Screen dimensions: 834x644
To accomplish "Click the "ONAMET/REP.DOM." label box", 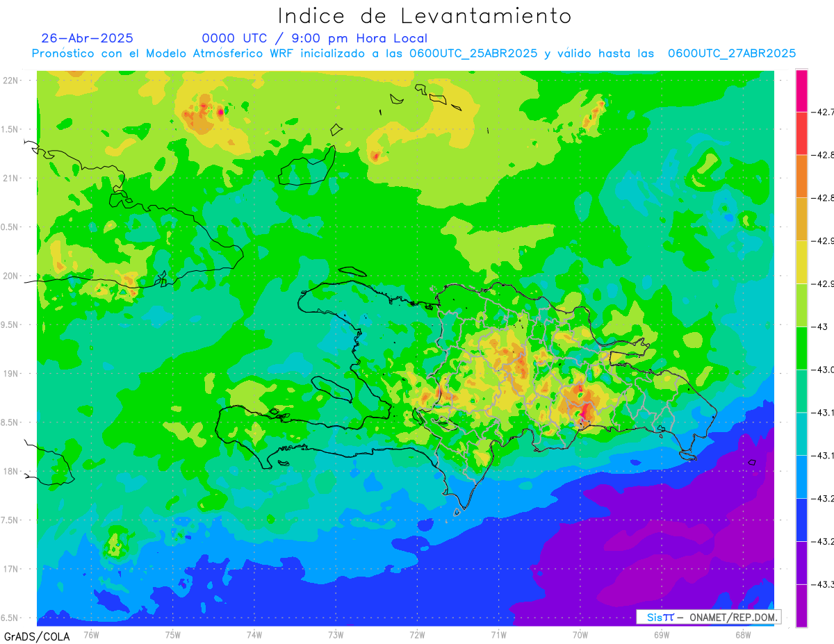I will [708, 617].
